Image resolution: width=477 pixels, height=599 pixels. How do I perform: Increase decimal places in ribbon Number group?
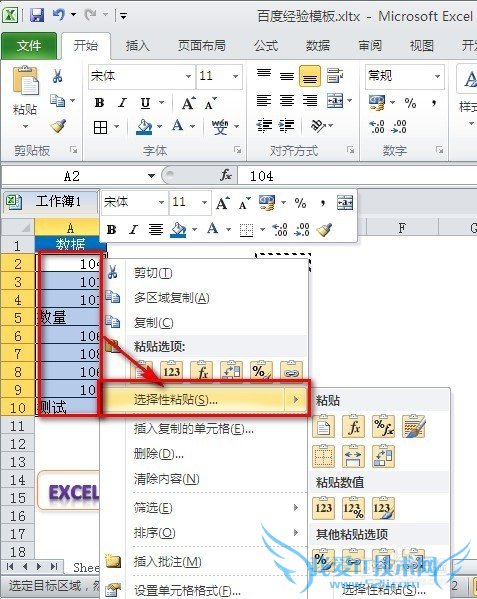click(x=377, y=126)
